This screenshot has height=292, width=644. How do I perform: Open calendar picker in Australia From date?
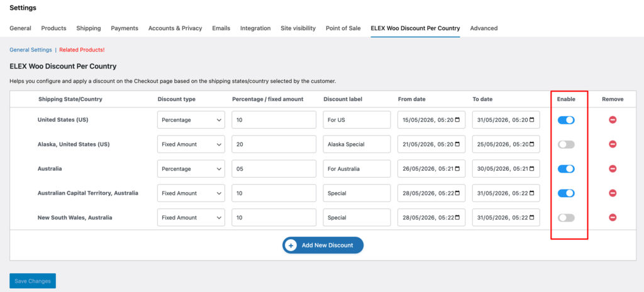coord(457,169)
